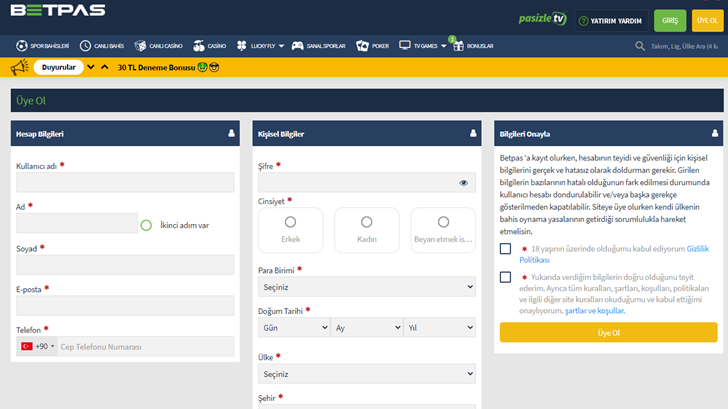Open the Ay birth month dropdown
728x409 pixels.
coord(367,328)
